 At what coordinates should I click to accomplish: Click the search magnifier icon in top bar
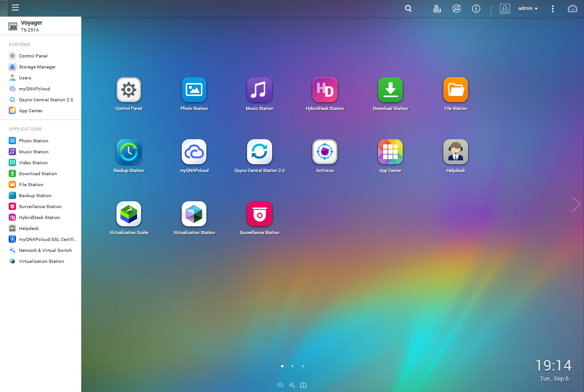(x=408, y=8)
